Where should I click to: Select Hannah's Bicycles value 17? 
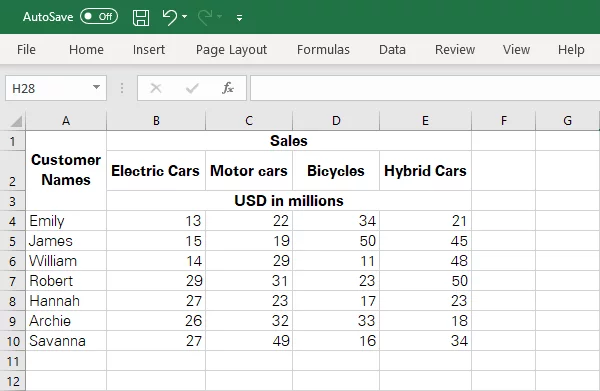pyautogui.click(x=336, y=301)
